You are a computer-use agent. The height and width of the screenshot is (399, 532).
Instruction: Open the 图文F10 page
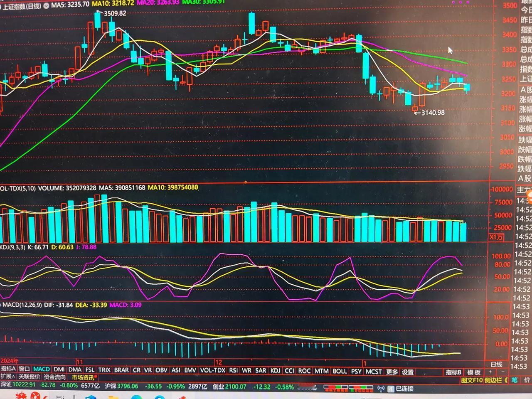click(472, 380)
